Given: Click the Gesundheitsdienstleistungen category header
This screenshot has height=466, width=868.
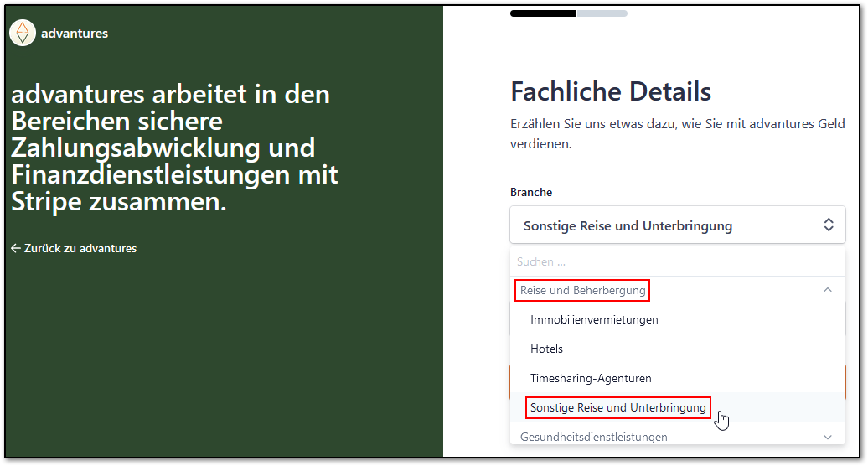Looking at the screenshot, I should point(593,437).
